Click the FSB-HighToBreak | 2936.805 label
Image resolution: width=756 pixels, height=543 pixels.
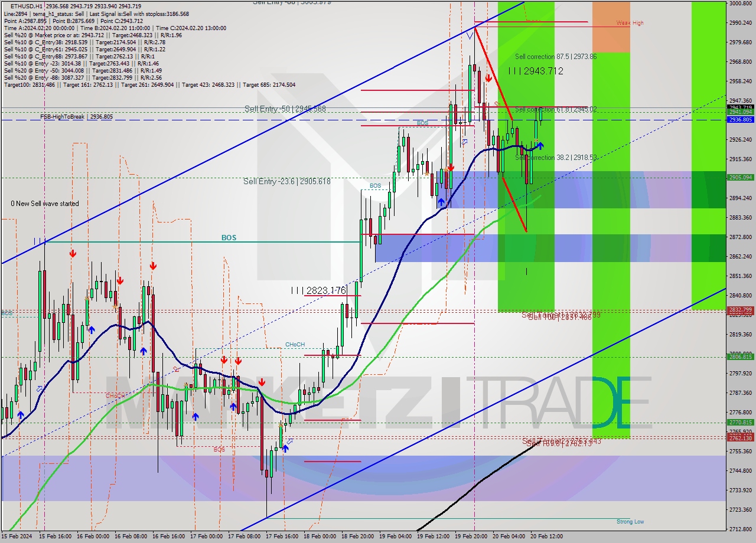pyautogui.click(x=76, y=117)
